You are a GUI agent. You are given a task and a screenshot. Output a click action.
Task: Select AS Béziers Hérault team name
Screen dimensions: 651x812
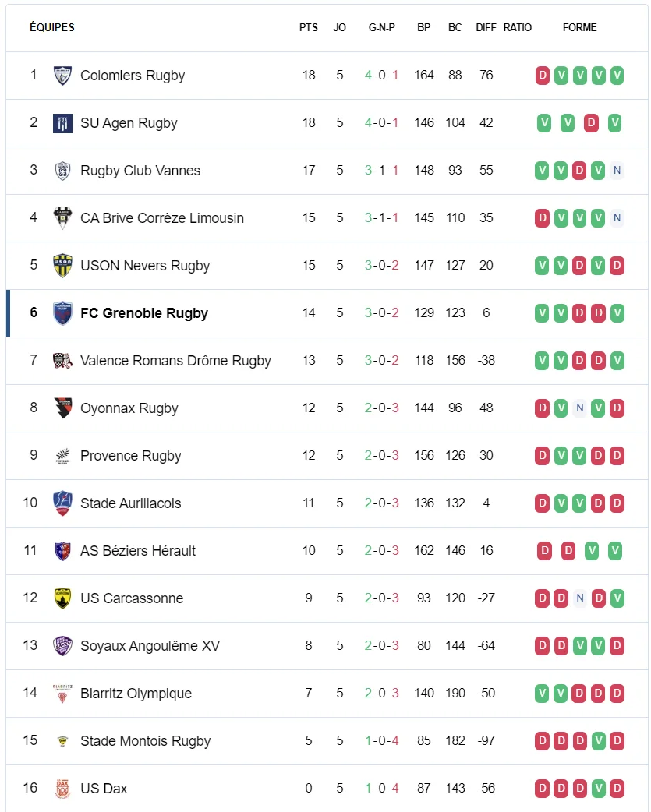pos(138,551)
